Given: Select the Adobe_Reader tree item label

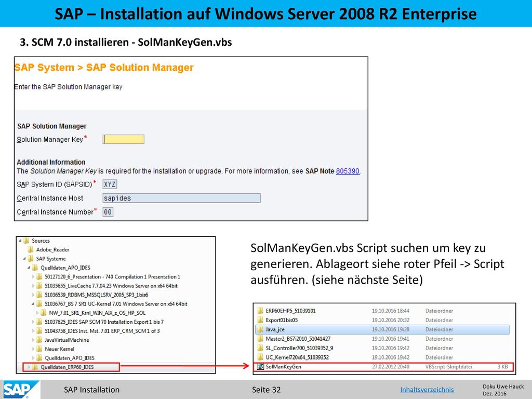Looking at the screenshot, I should [52, 250].
